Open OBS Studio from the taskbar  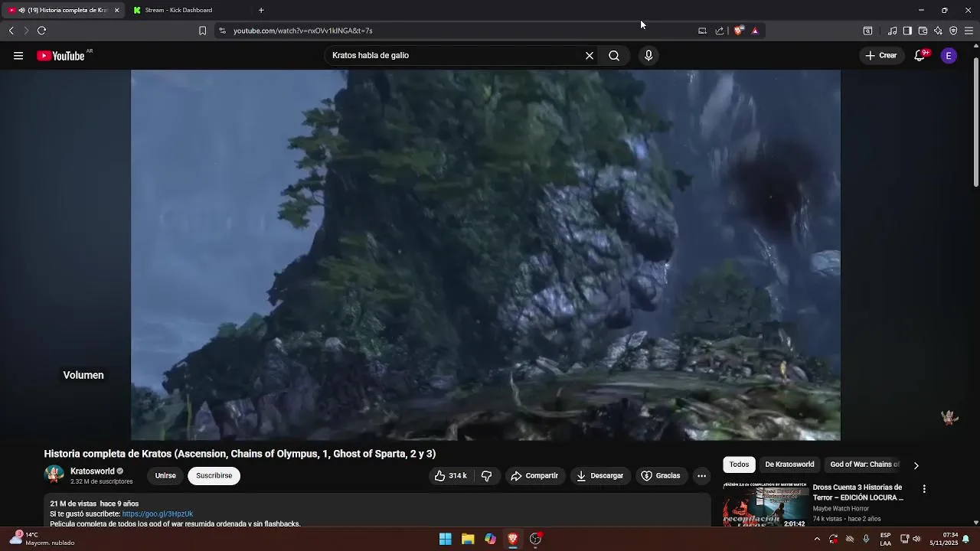tap(535, 539)
